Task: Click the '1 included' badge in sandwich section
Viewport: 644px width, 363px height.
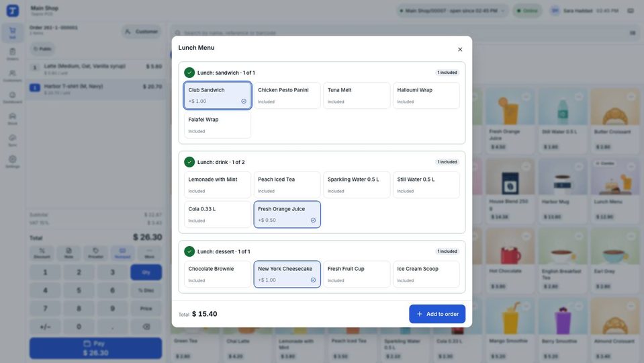Action: (x=447, y=73)
